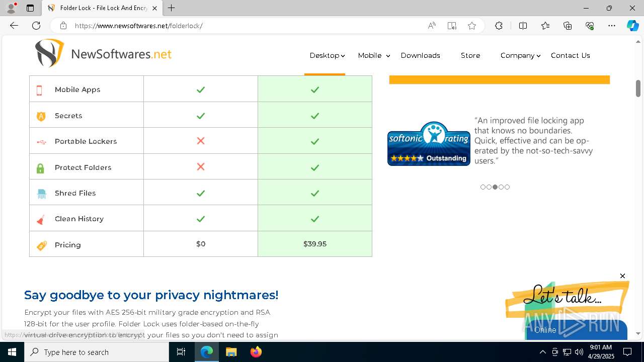The image size is (644, 362).
Task: Click the taskbar search box
Action: click(97, 352)
